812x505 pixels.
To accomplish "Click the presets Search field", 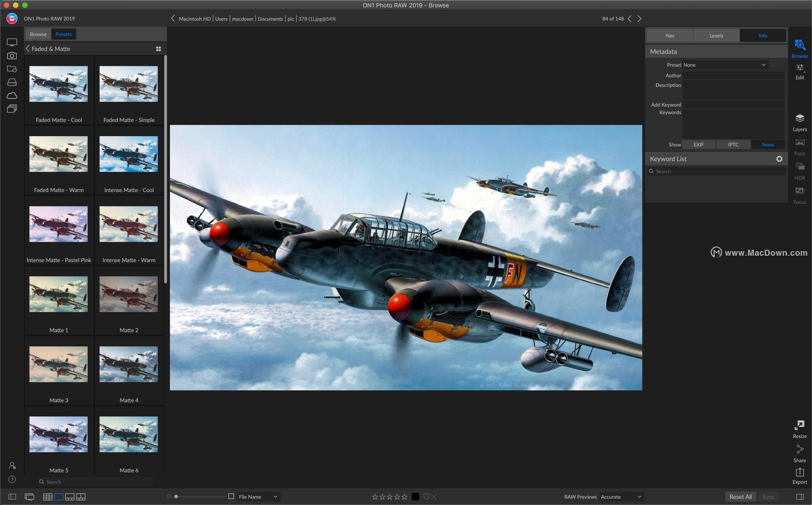I will tap(95, 482).
